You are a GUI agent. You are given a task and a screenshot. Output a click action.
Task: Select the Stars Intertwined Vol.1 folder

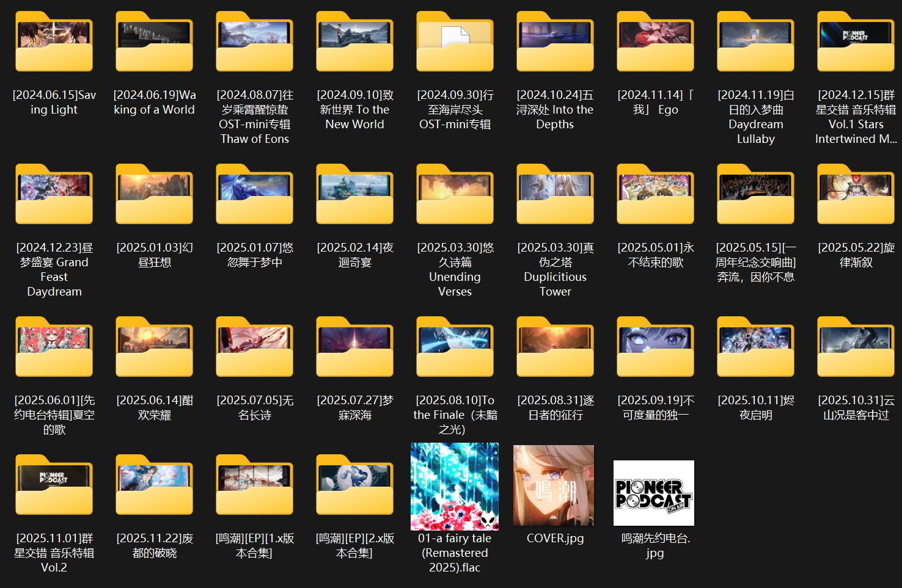point(856,43)
